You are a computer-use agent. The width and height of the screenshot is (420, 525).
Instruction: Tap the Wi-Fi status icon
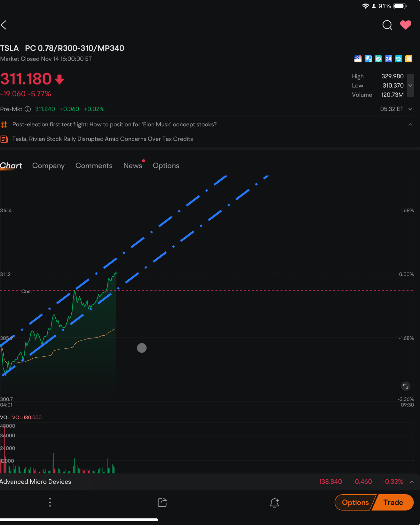click(x=365, y=6)
